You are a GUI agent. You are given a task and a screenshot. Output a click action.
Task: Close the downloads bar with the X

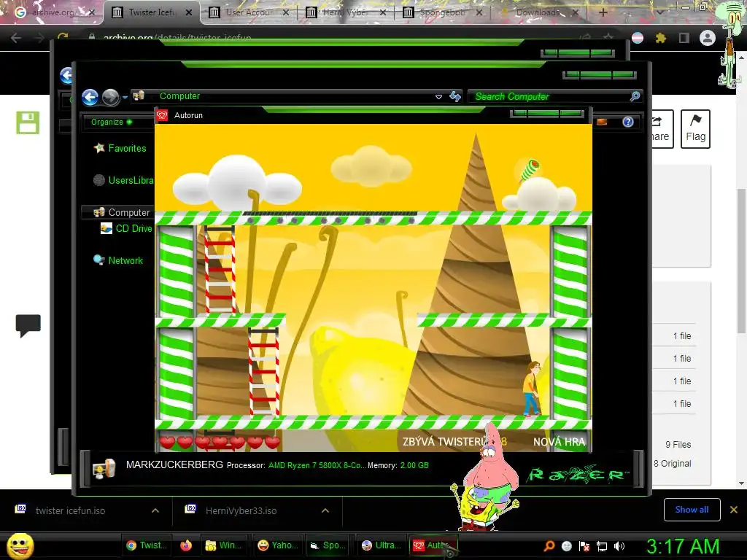tap(734, 510)
